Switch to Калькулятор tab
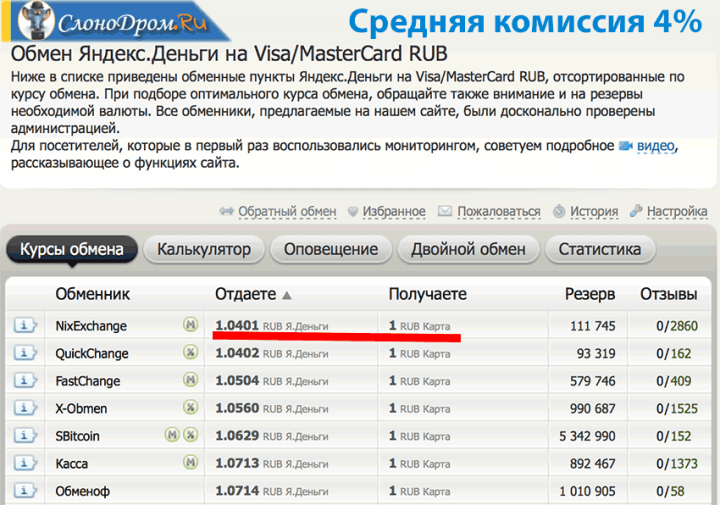Screen dimensions: 720x505 (204, 249)
